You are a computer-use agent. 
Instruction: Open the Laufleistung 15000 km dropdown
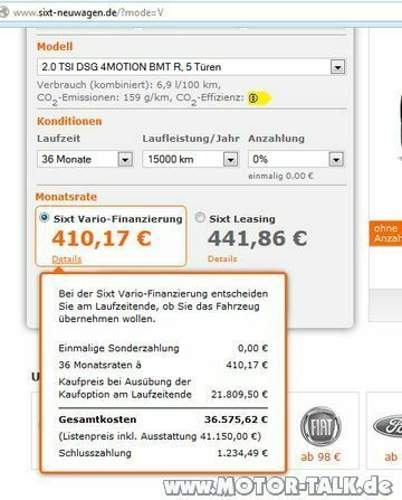230,160
